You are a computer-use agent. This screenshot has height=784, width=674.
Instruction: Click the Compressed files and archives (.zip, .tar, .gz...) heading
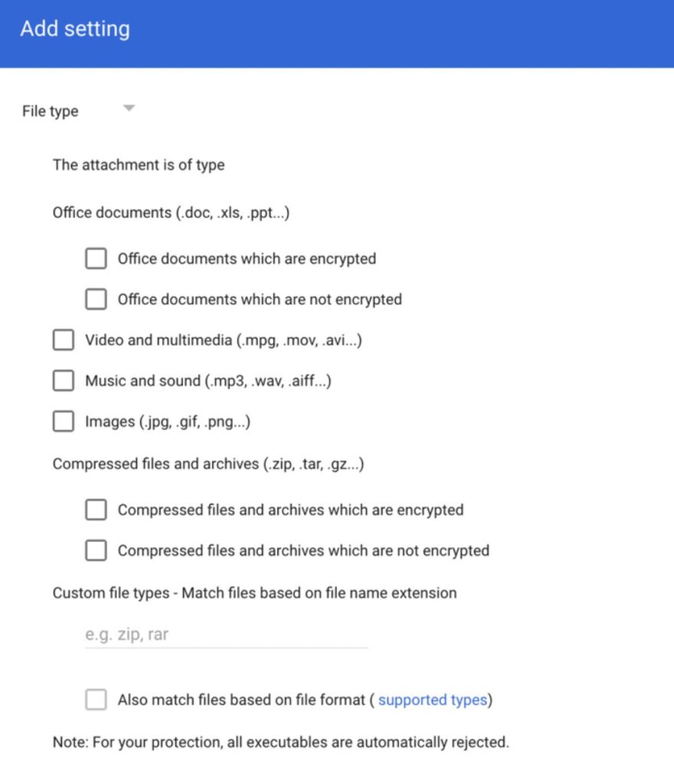[x=208, y=464]
